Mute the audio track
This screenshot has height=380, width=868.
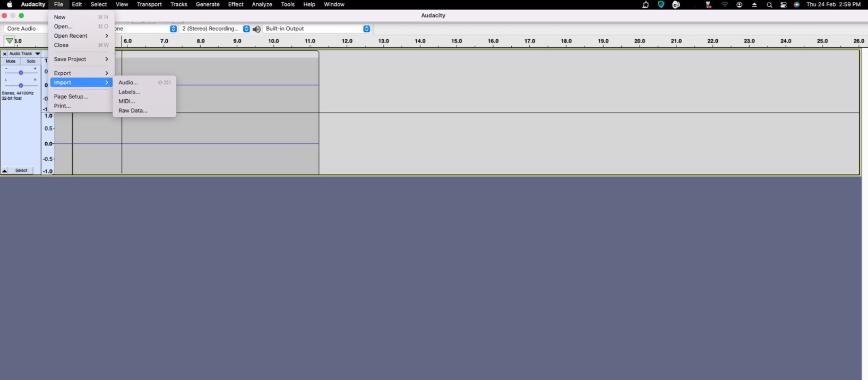[x=11, y=62]
